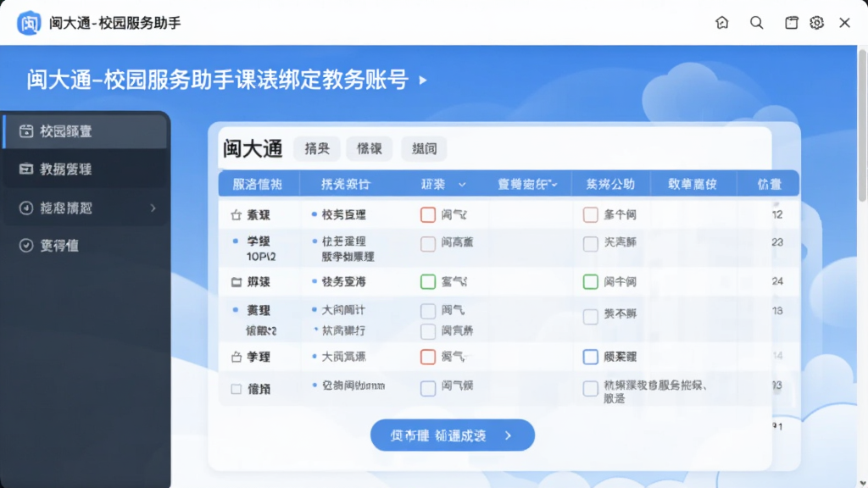Toggle the green third-column checkbox in row 24
Screen dimensions: 868x488
[428, 281]
